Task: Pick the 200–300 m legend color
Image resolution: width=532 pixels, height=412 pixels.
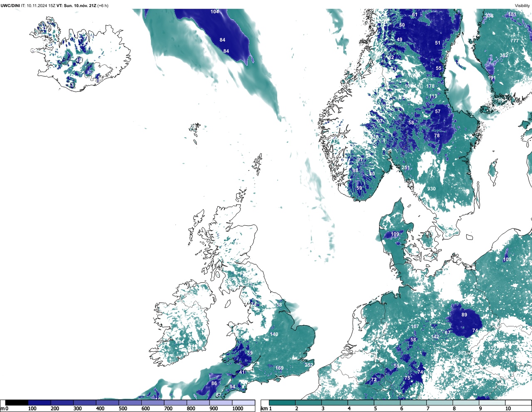Action: (x=62, y=402)
